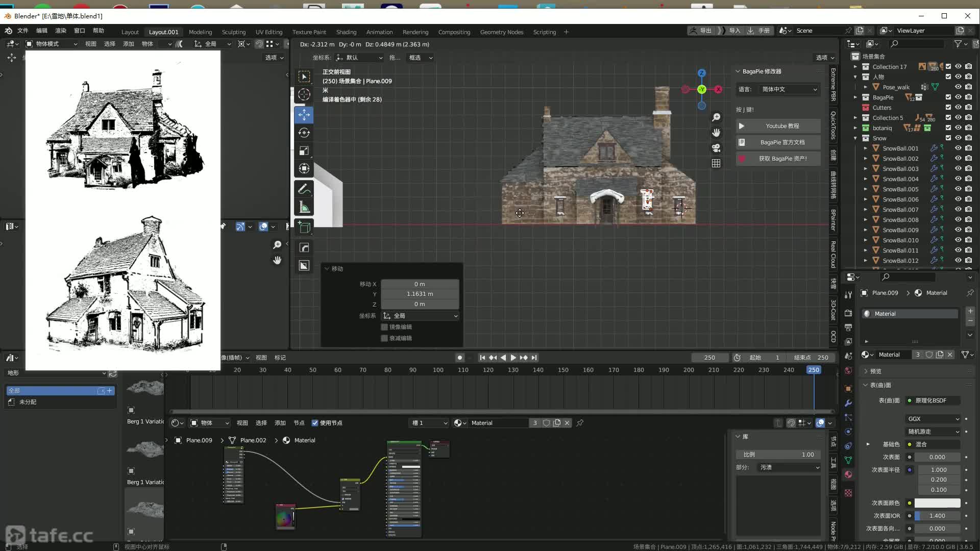
Task: Toggle camera view icon in viewport
Action: [x=716, y=148]
